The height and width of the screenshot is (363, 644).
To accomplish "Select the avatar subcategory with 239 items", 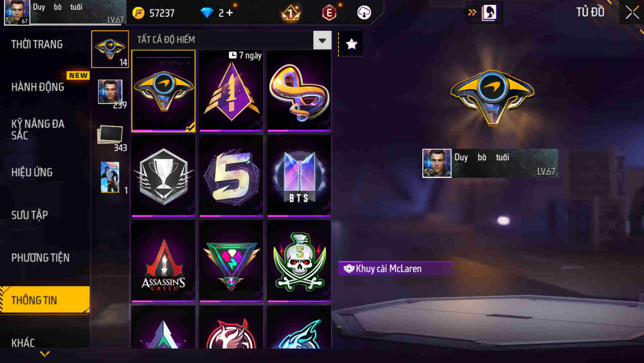I will tap(110, 94).
